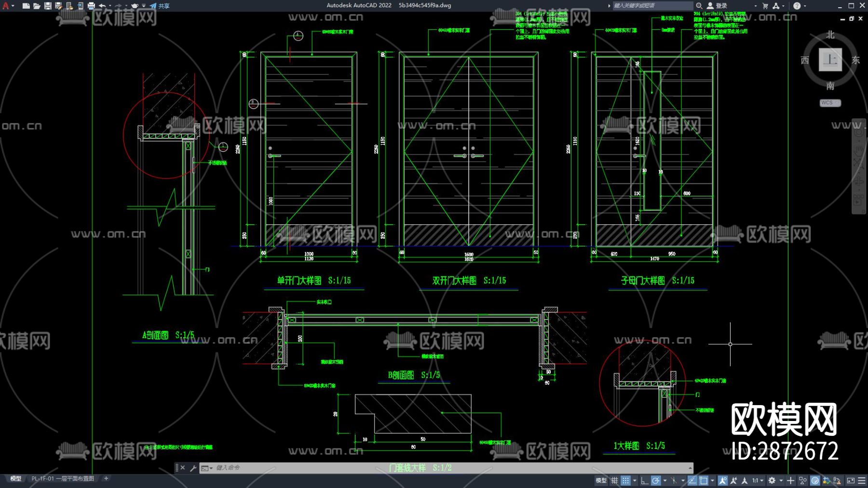Expand the redo history dropdown
The width and height of the screenshot is (868, 488).
coord(126,6)
